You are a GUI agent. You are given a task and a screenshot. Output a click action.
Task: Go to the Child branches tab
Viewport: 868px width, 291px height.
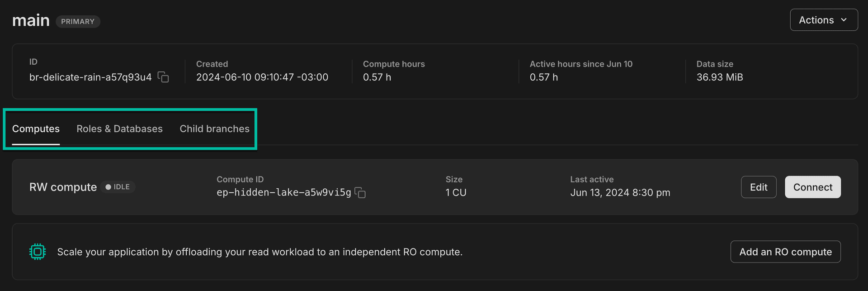(214, 129)
